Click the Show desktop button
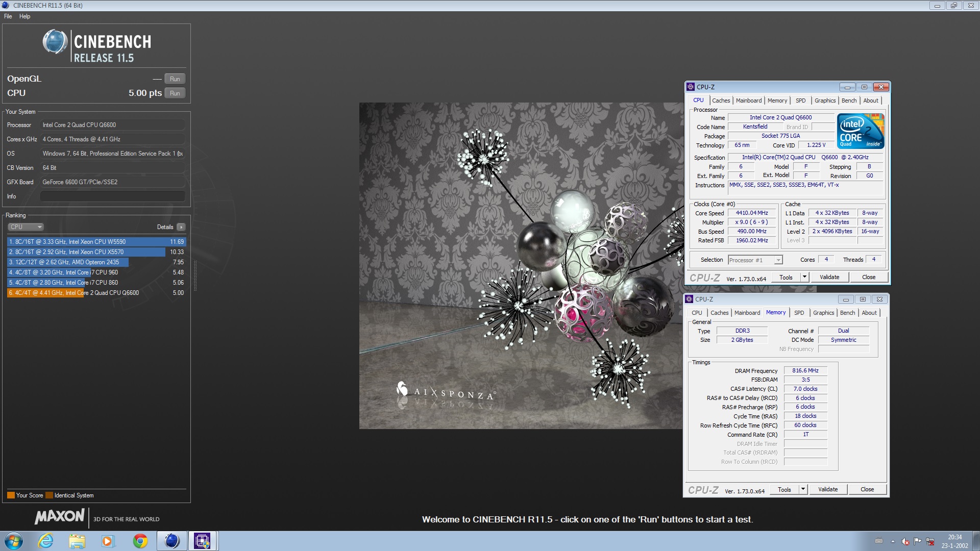 [976, 541]
